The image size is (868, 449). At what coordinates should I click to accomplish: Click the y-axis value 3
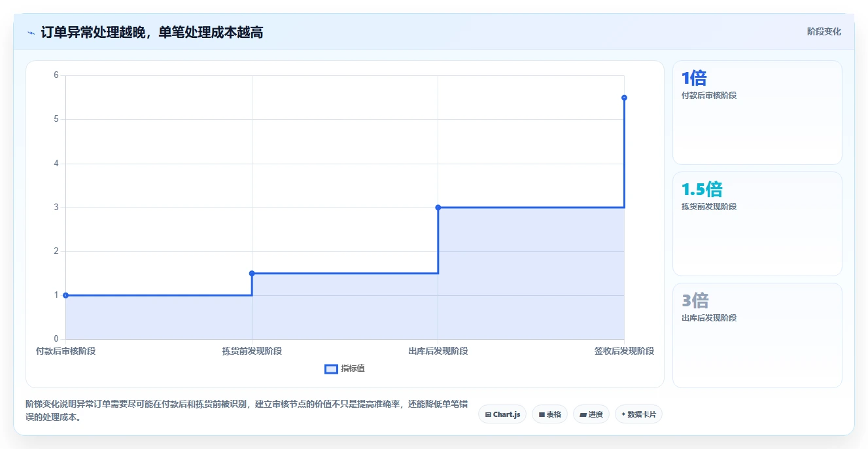pyautogui.click(x=56, y=207)
